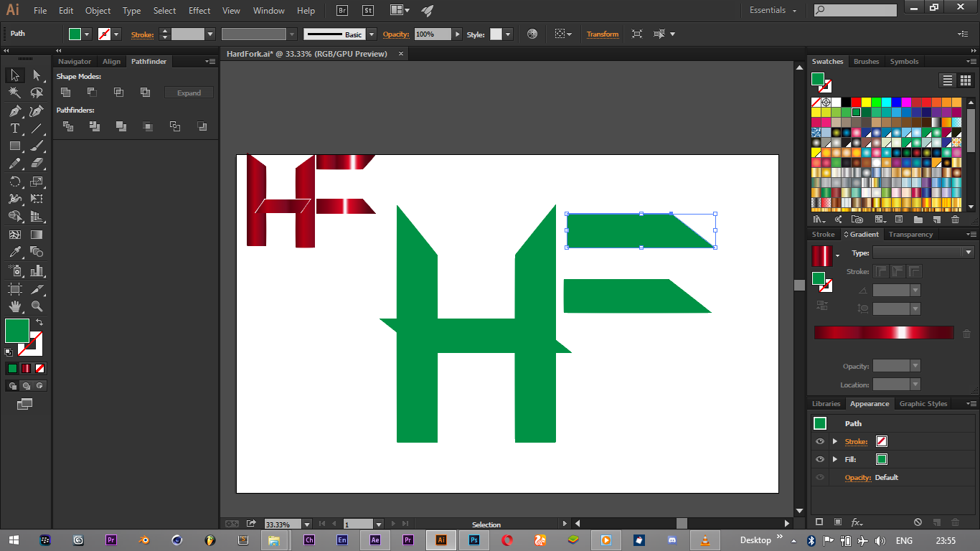The height and width of the screenshot is (551, 980).
Task: Click the Transform link in control bar
Action: click(603, 34)
